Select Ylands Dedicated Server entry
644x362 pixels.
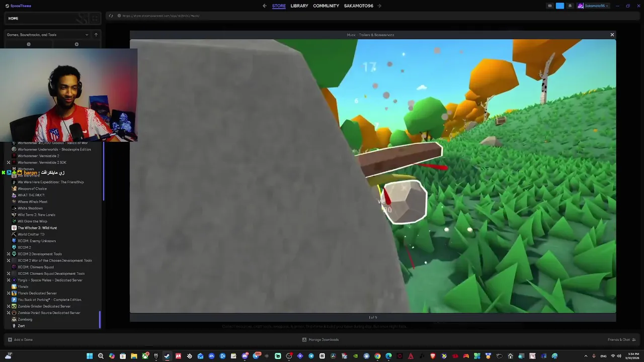coord(37,293)
